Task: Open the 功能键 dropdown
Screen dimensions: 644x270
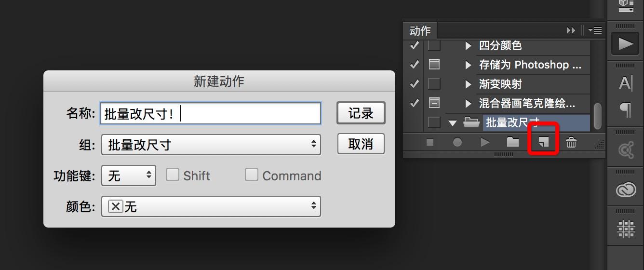Action: click(128, 175)
